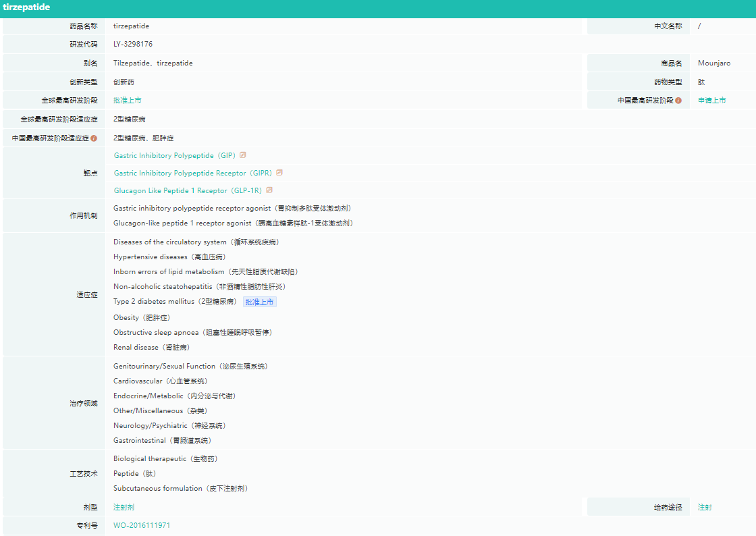The width and height of the screenshot is (756, 536).
Task: Click the info icon next to 中国最高研发阶段
Action: [x=678, y=101]
